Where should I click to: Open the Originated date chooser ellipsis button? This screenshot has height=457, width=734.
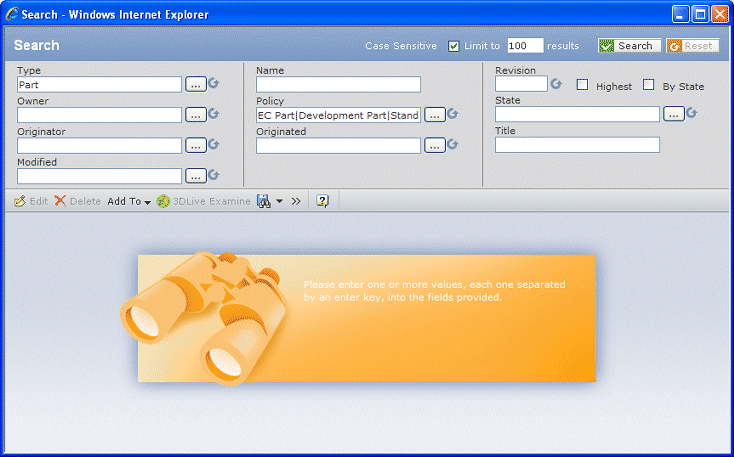tap(434, 146)
